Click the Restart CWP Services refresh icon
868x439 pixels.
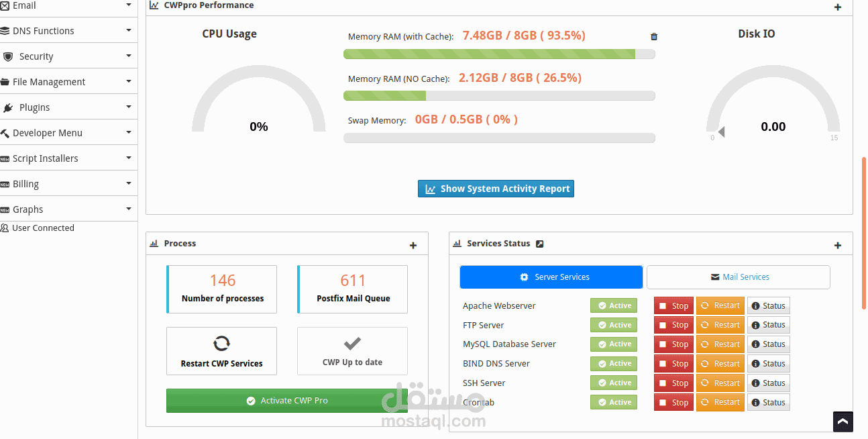[x=221, y=344]
